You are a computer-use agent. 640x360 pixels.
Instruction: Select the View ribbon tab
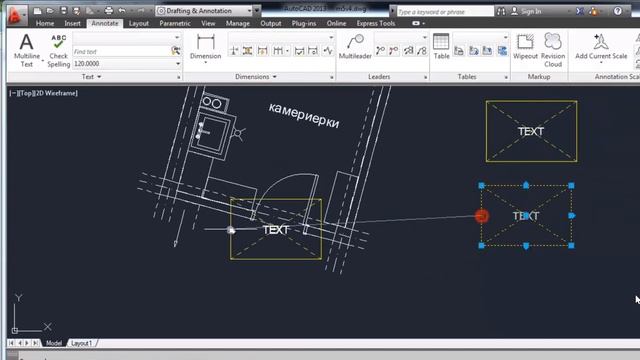(208, 24)
